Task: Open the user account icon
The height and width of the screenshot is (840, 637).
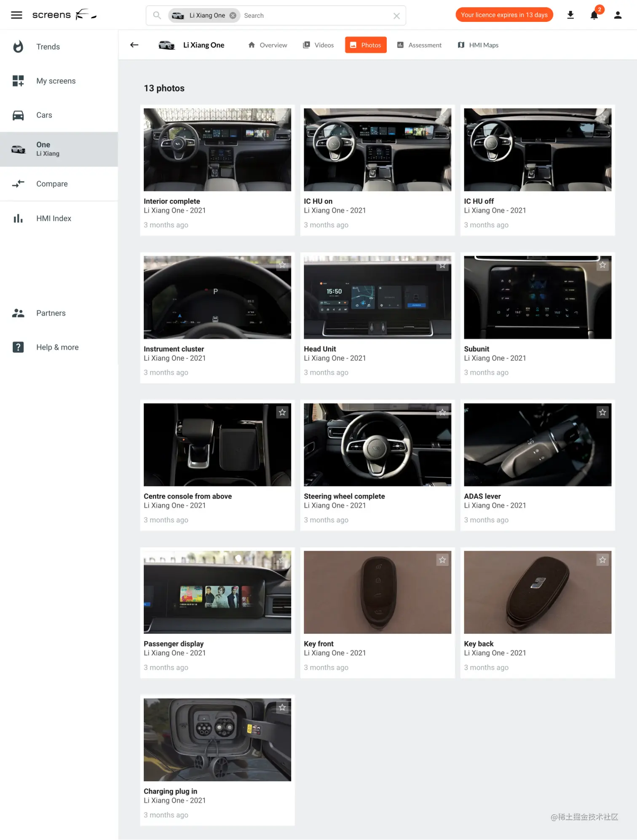Action: 618,15
